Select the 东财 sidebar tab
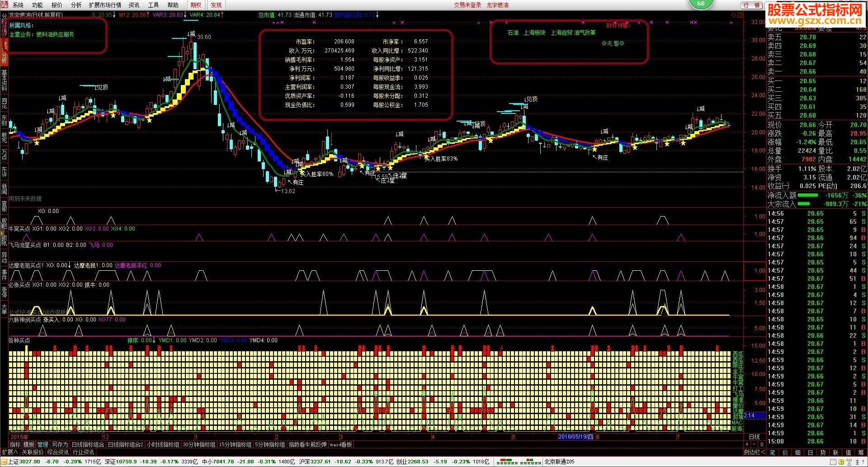The height and width of the screenshot is (467, 868). click(x=5, y=120)
